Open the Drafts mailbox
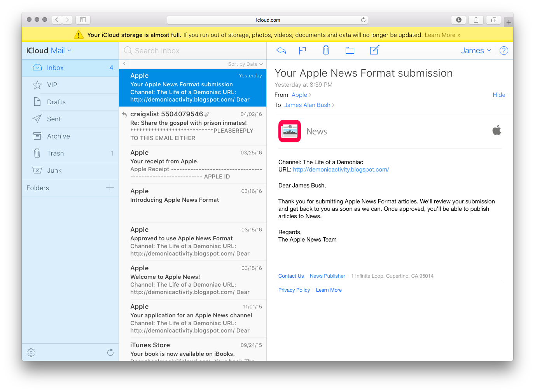535x392 pixels. [x=70, y=102]
